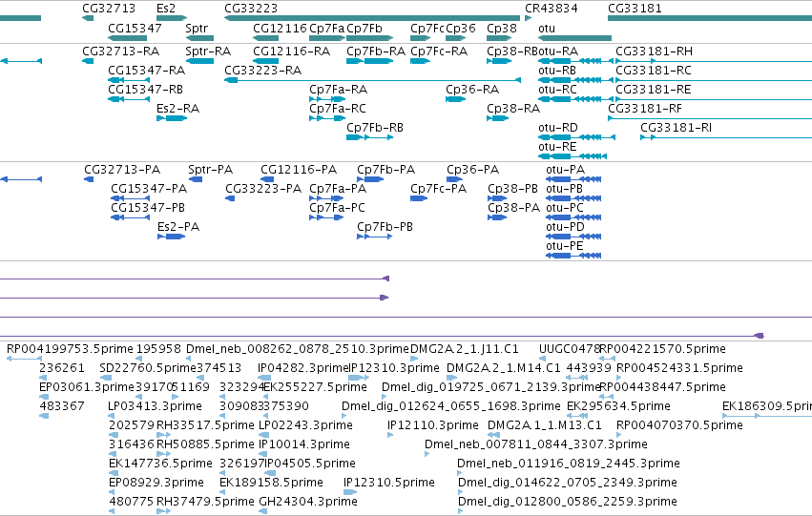812x516 pixels.
Task: Open the Cp36-RA transcript
Action: pos(472,90)
